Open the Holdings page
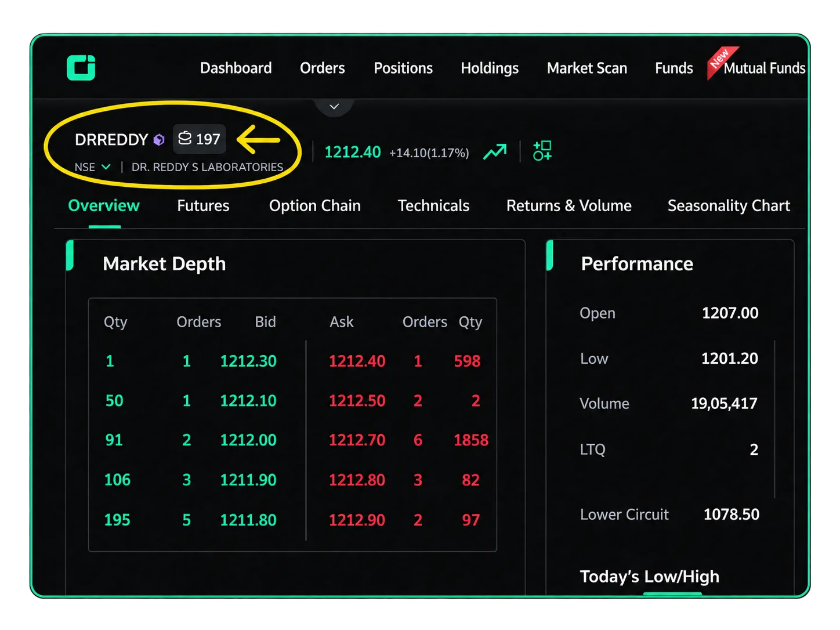The height and width of the screenshot is (630, 840). [x=490, y=68]
